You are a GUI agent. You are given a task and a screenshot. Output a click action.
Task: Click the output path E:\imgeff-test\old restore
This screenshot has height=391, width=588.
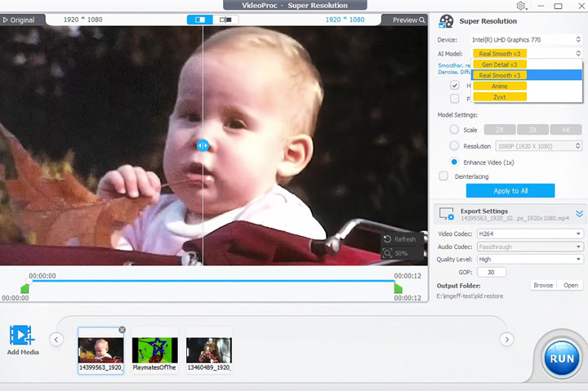470,296
